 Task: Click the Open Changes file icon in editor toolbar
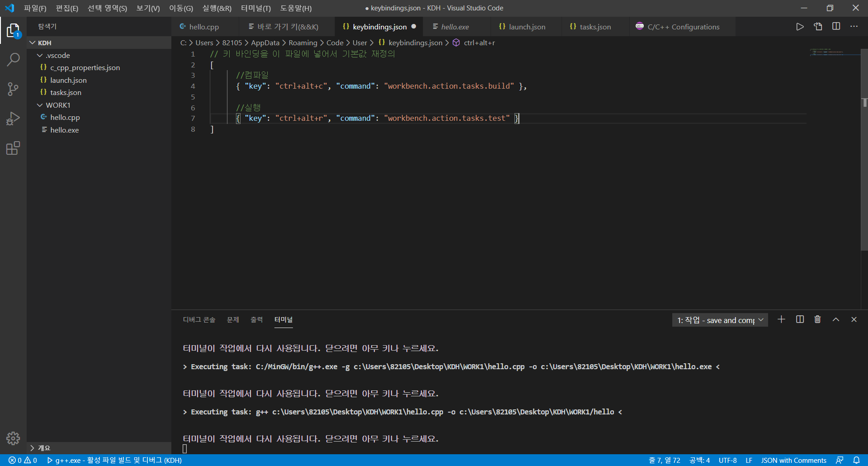coord(818,27)
